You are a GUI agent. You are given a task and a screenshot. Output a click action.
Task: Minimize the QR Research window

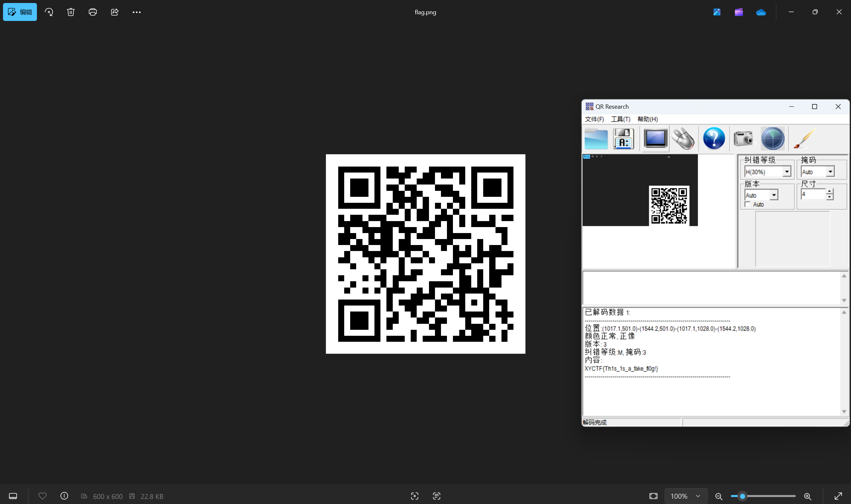pos(791,107)
